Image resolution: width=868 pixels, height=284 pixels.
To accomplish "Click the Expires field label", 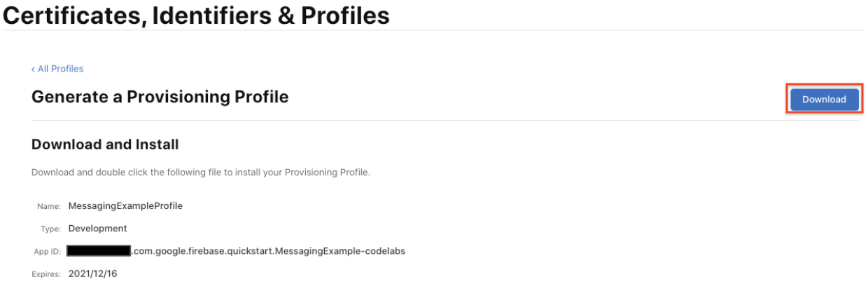I will coord(47,274).
